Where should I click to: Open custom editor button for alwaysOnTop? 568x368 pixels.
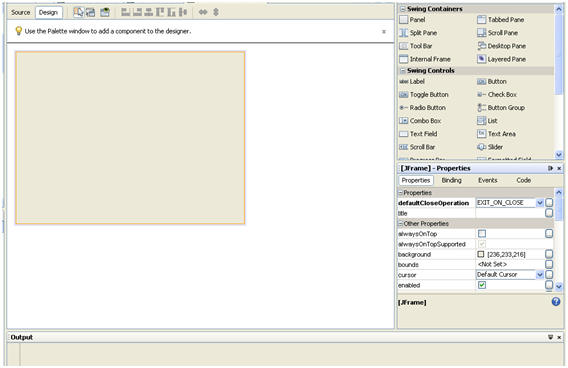(x=549, y=234)
